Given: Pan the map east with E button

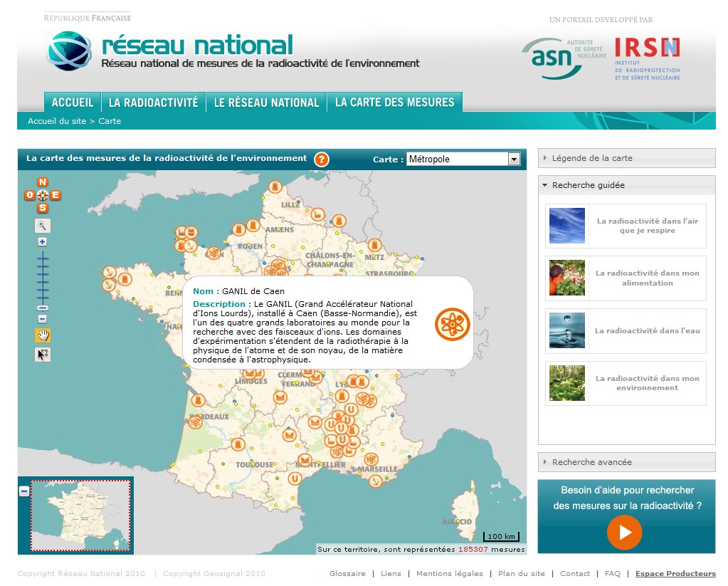Looking at the screenshot, I should (56, 195).
